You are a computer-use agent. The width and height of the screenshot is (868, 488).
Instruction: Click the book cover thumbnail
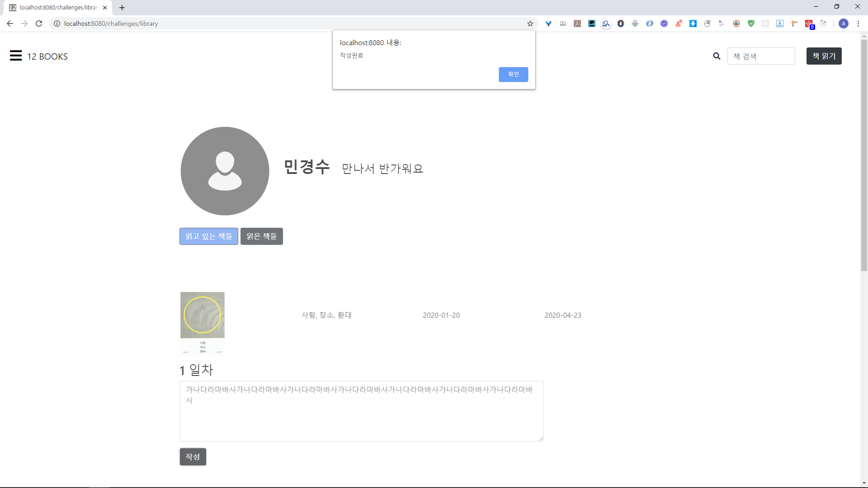click(203, 323)
